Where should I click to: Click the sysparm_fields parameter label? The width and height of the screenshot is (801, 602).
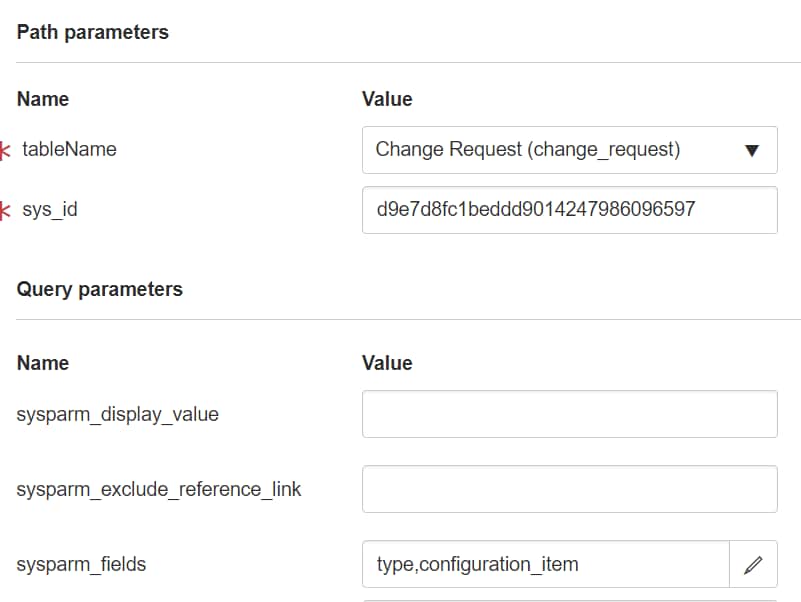[81, 565]
